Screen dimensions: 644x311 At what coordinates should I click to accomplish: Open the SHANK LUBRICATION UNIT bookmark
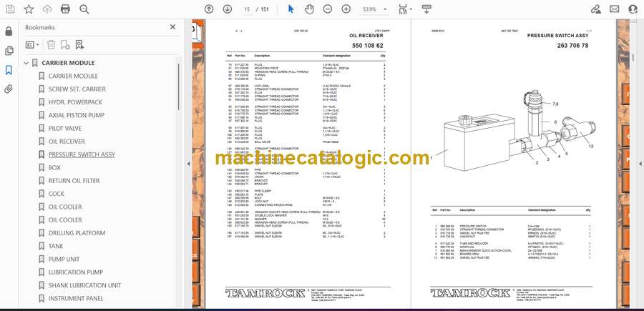(x=84, y=285)
